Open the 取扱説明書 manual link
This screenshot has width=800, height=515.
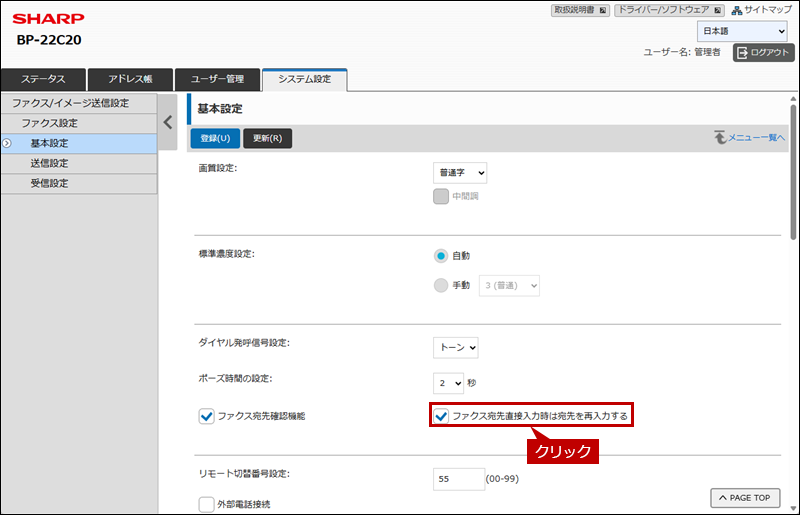coord(580,10)
